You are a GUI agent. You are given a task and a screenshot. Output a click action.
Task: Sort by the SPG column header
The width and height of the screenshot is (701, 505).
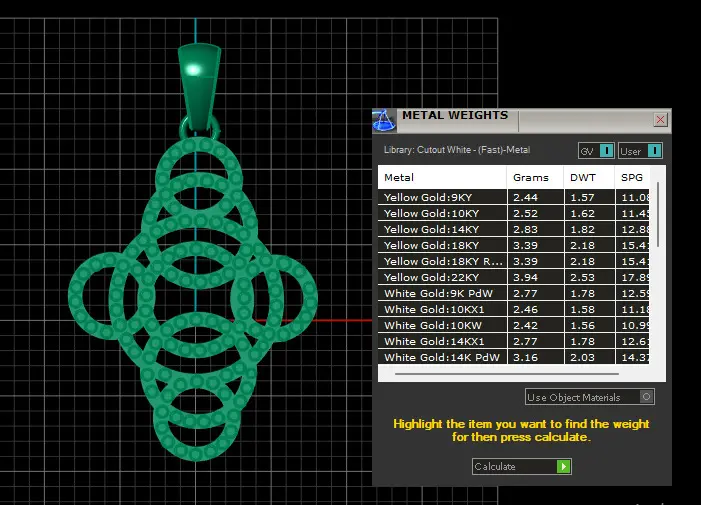tap(632, 177)
